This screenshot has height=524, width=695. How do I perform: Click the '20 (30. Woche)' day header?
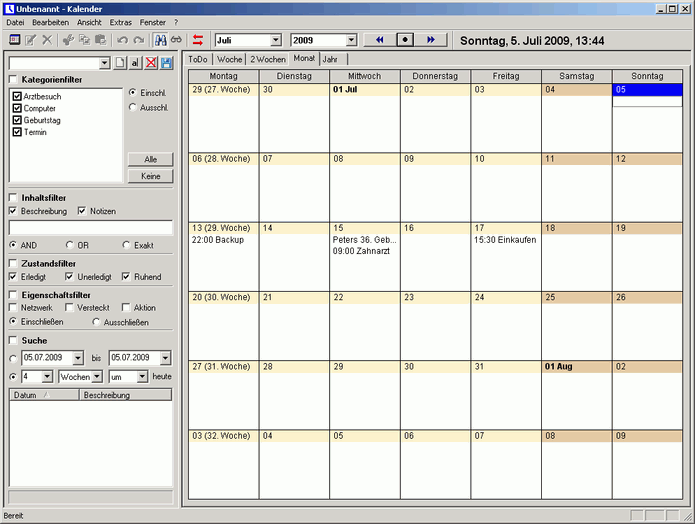point(221,297)
